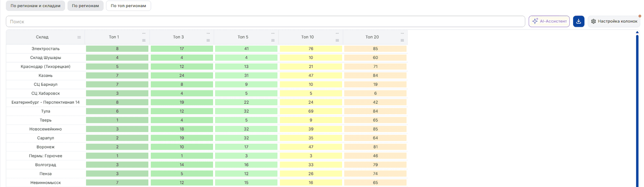Expand the Топ 20 three-dots options
Screen dimensions: 644x187
[402, 33]
